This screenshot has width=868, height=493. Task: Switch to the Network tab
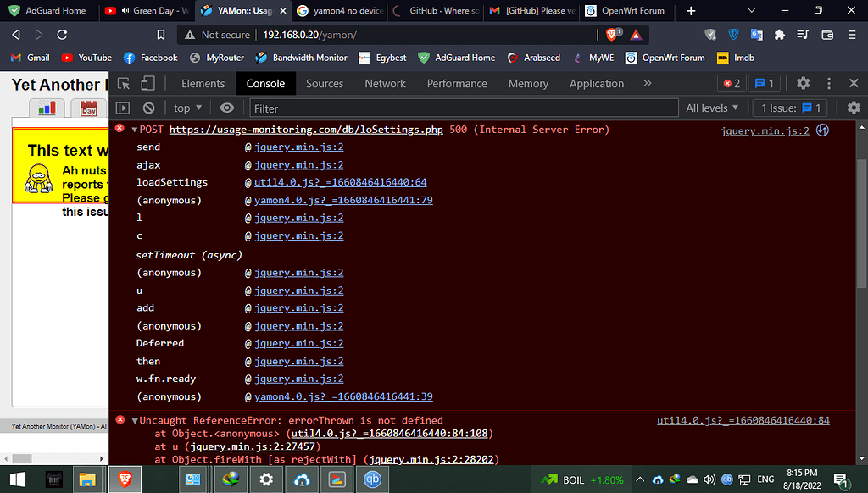[x=385, y=84]
